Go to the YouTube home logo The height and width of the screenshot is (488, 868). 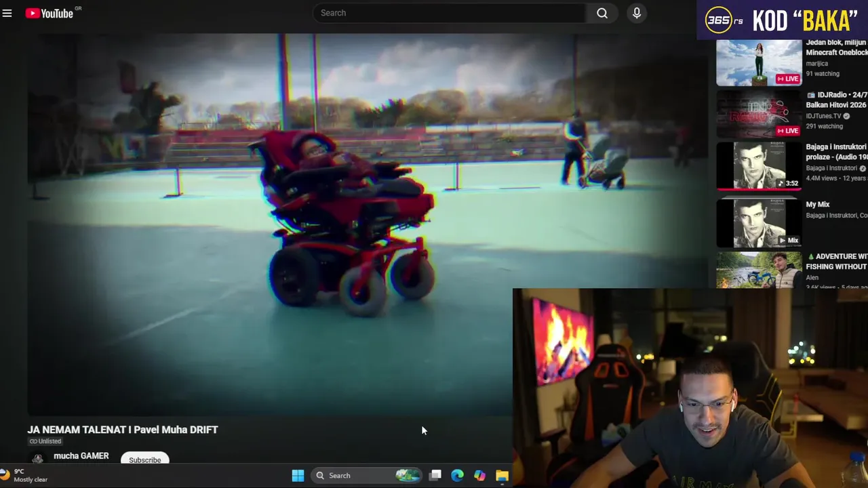click(x=50, y=13)
